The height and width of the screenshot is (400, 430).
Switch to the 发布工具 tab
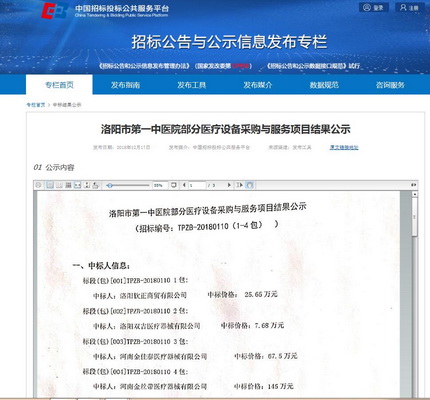pyautogui.click(x=191, y=85)
